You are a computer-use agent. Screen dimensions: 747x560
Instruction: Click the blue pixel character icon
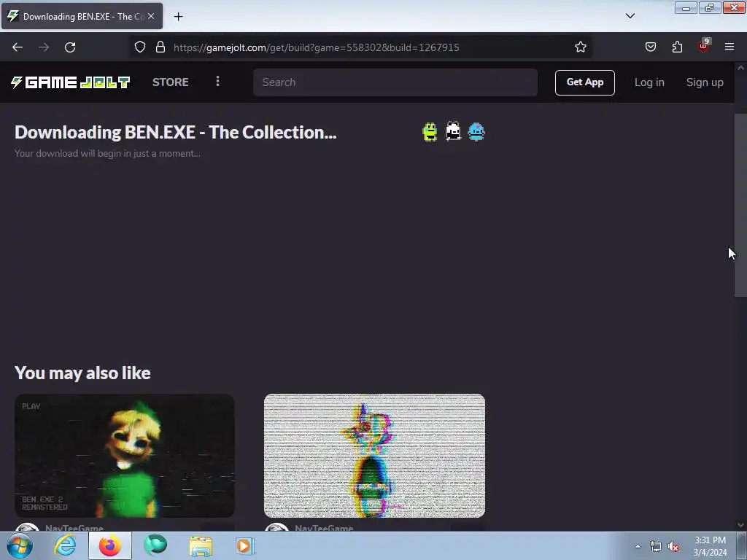pos(476,132)
